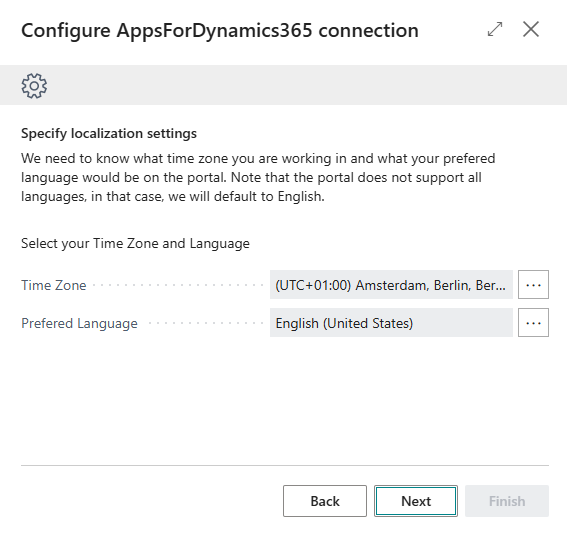Open the Time Zone lookup ellipsis
The image size is (567, 538).
point(533,285)
